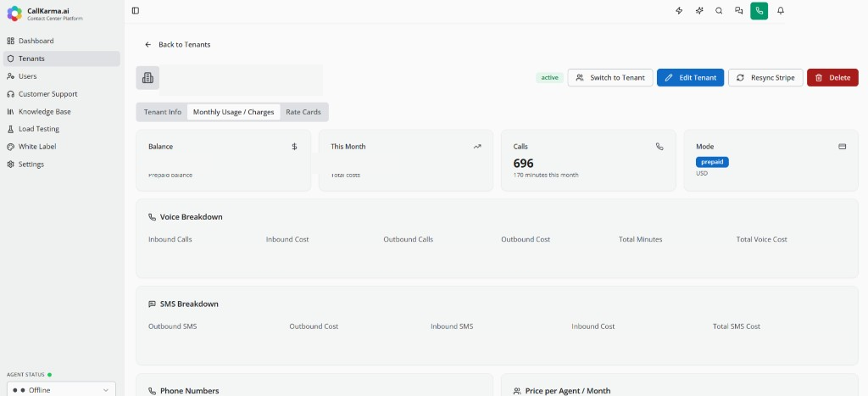Click the dollar icon on Balance card
The height and width of the screenshot is (396, 868).
pos(294,147)
